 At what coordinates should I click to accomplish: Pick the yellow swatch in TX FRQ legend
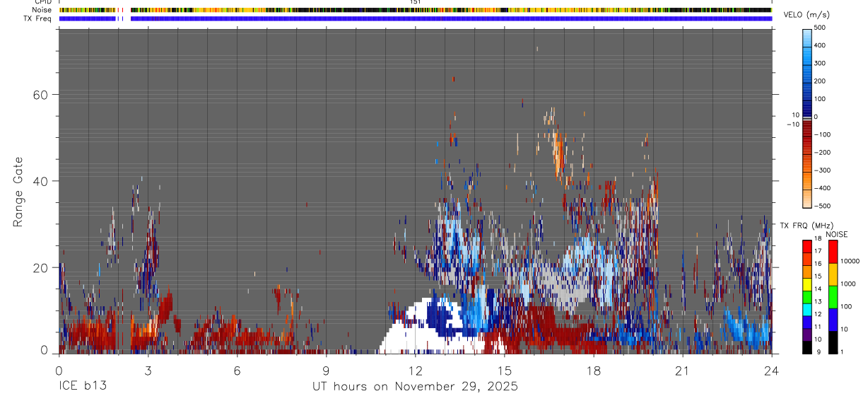click(x=807, y=284)
